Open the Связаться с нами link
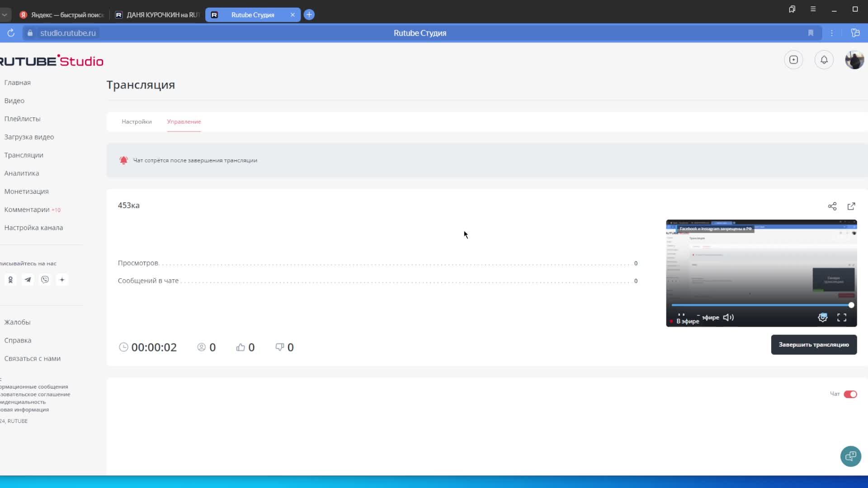 coord(33,358)
